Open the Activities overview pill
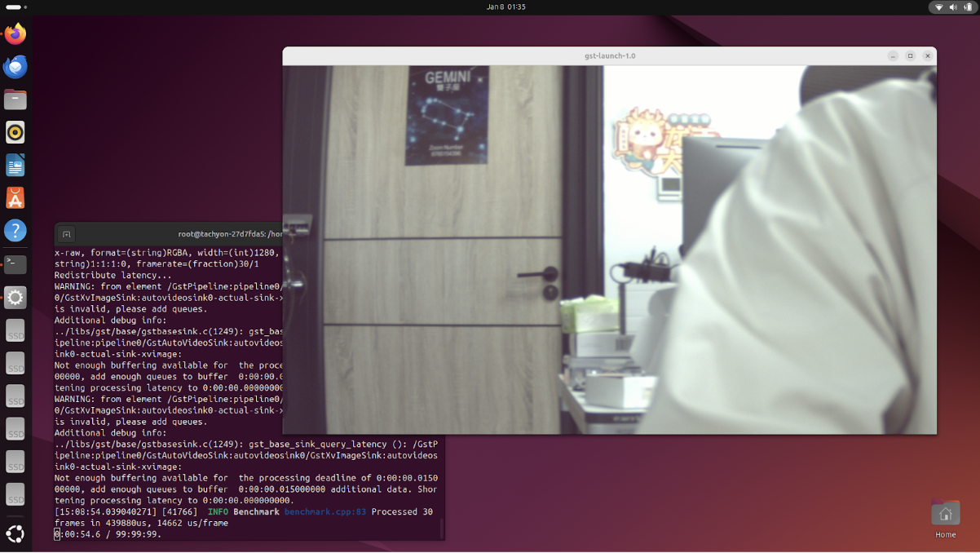Image resolution: width=980 pixels, height=553 pixels. tap(15, 7)
